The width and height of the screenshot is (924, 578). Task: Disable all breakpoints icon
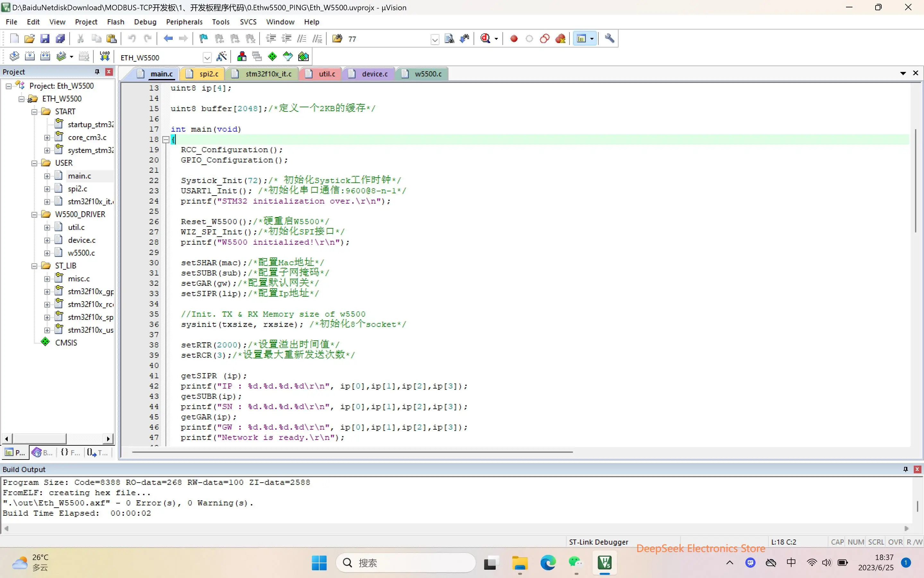(545, 39)
